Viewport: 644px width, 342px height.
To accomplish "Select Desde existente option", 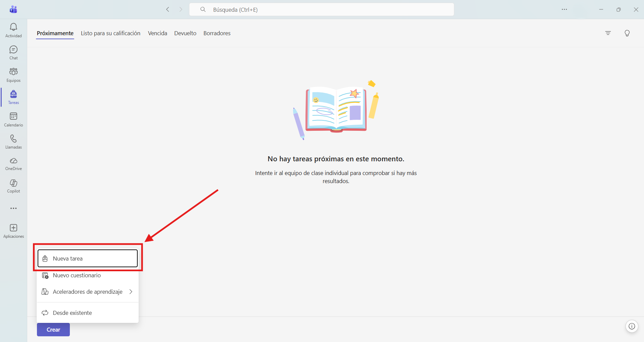I will click(88, 313).
